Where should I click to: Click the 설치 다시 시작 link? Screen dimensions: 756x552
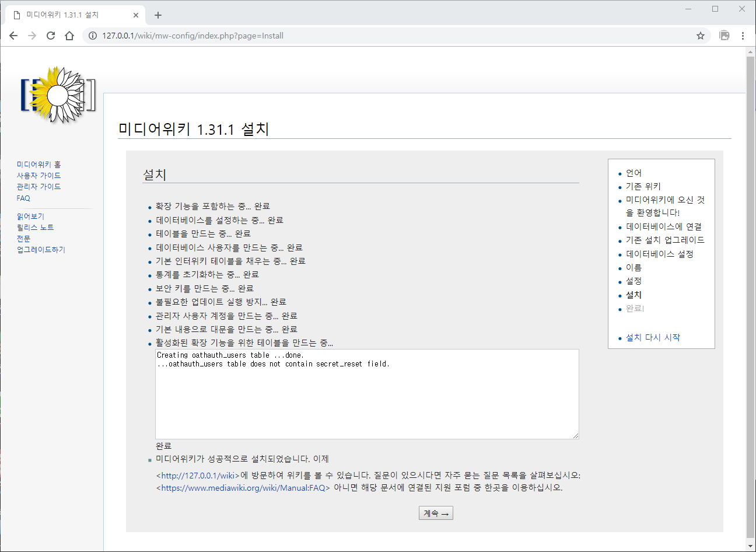[x=653, y=337]
